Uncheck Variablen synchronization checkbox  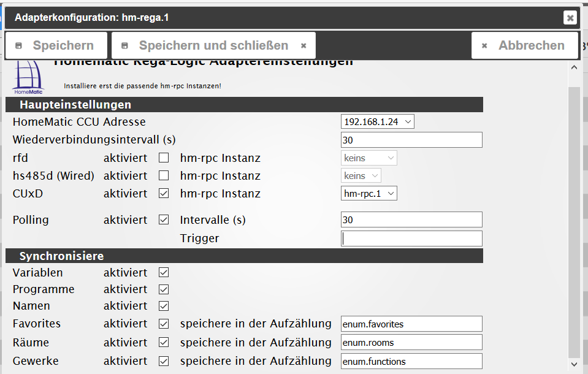point(164,273)
